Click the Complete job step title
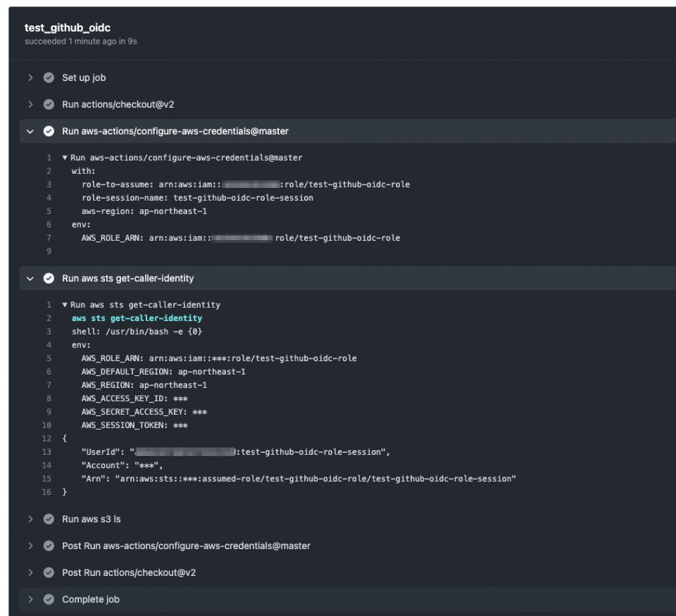The image size is (676, 616). (91, 599)
